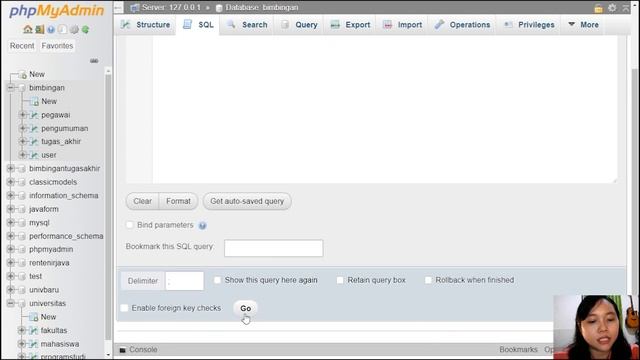Expand information_schema database node
Image resolution: width=640 pixels, height=360 pixels.
tap(11, 195)
